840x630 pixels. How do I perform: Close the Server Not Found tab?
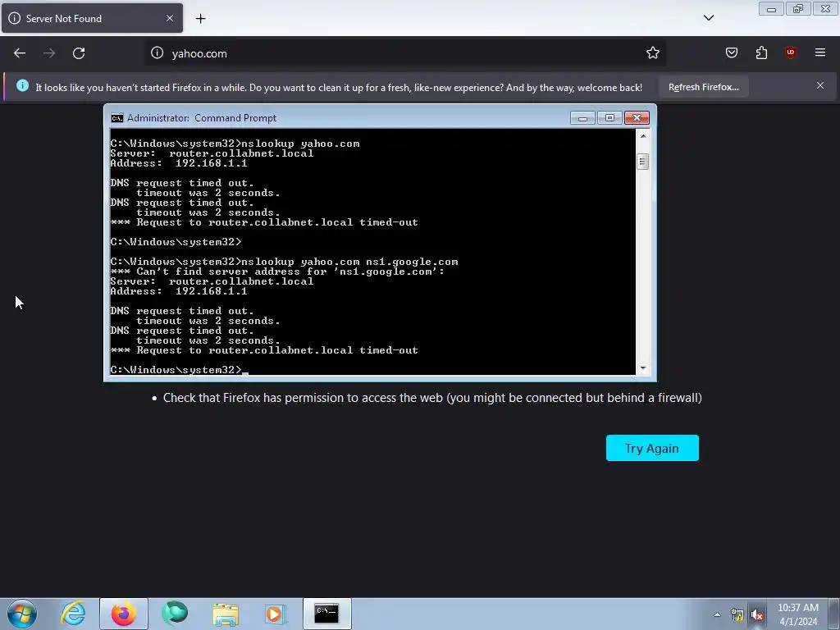click(x=169, y=18)
